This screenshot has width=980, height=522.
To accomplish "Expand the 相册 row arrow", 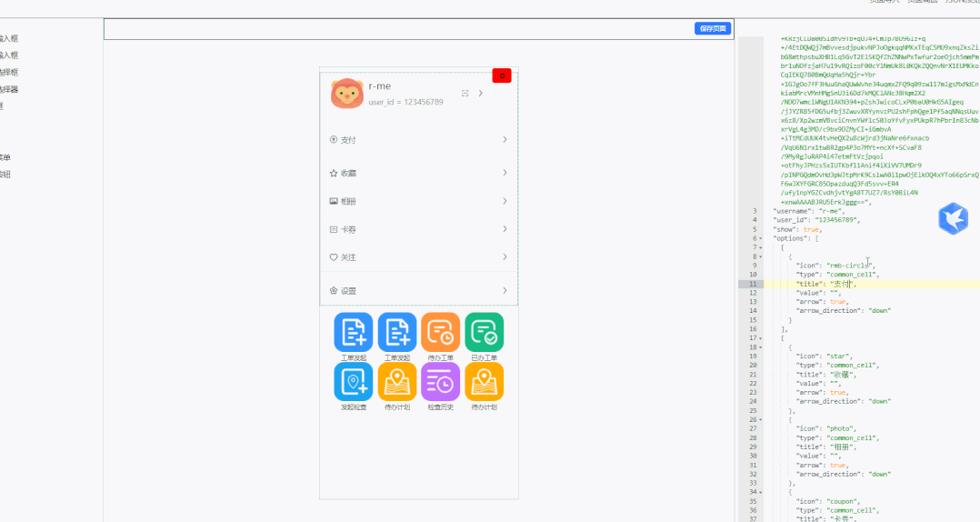I will [505, 201].
